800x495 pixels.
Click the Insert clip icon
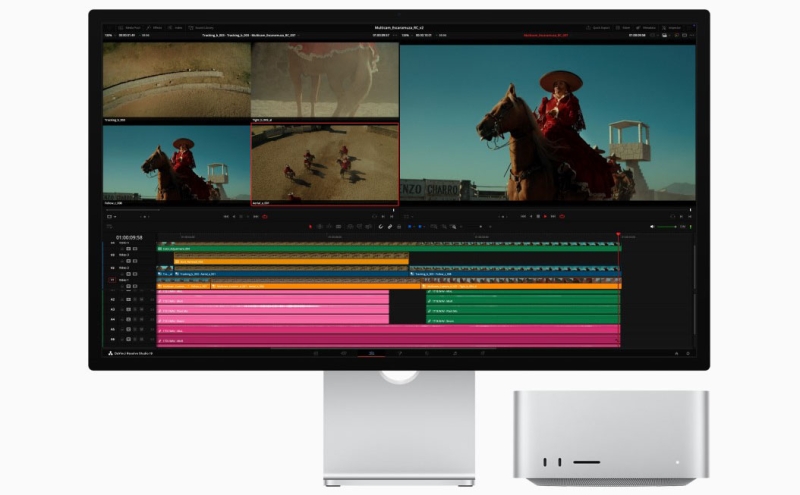tap(350, 227)
